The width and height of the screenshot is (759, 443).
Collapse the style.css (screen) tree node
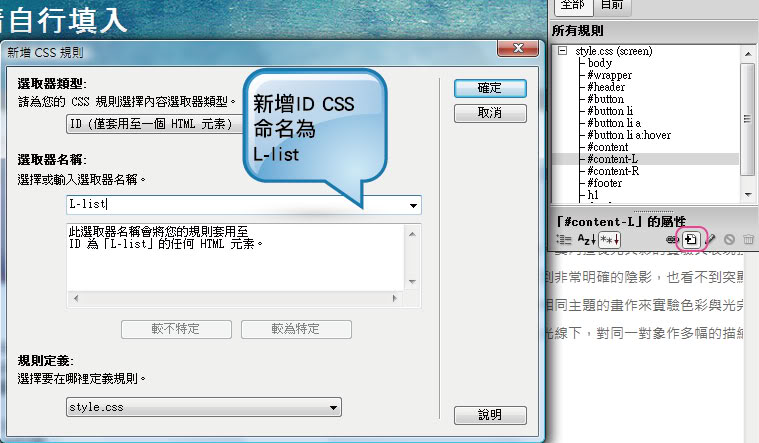point(564,51)
